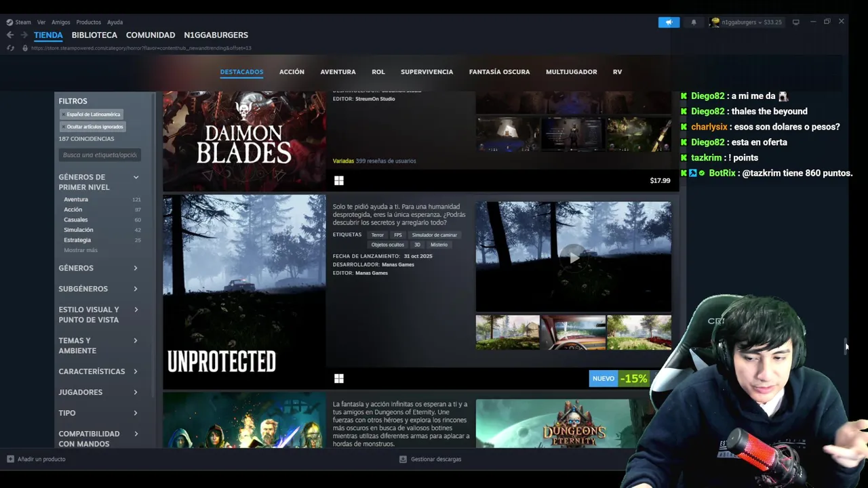Click the FPS tag
The image size is (868, 488).
(398, 235)
